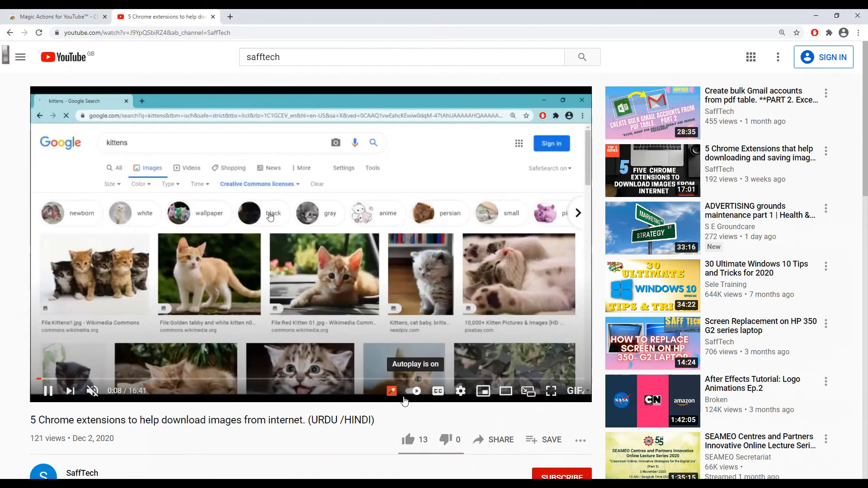This screenshot has width=868, height=488.
Task: Click the golden tabby kitten thumbnail
Action: click(209, 273)
